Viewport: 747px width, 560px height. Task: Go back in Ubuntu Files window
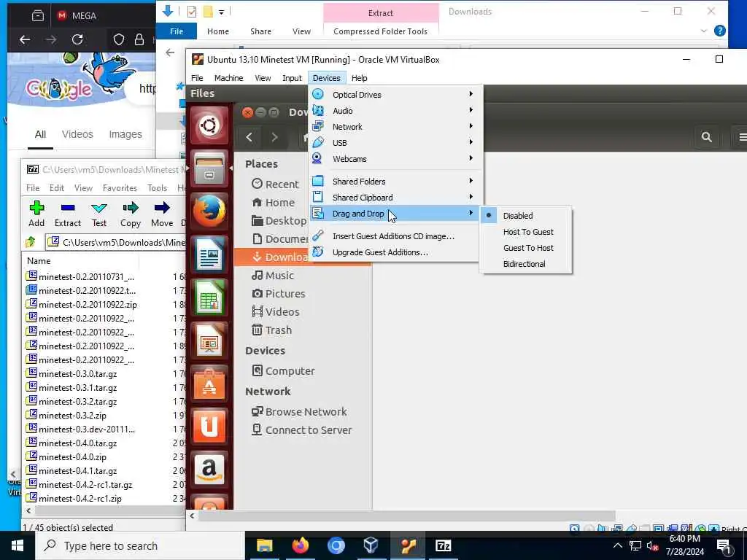tap(249, 137)
